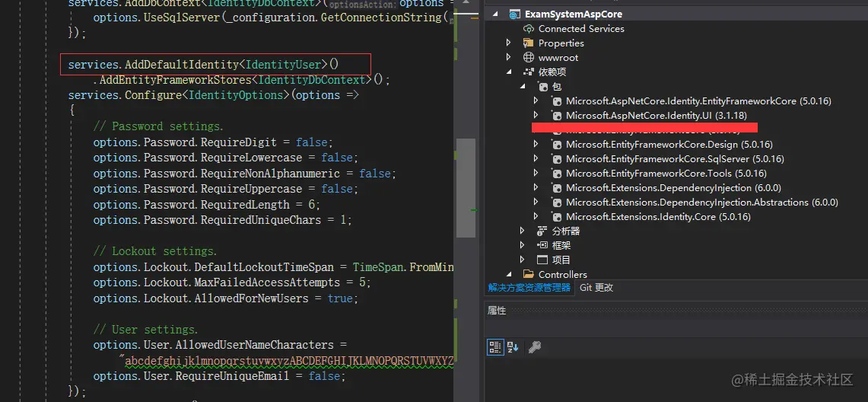
Task: Click the Properties wrench icon in tree
Action: (x=528, y=43)
